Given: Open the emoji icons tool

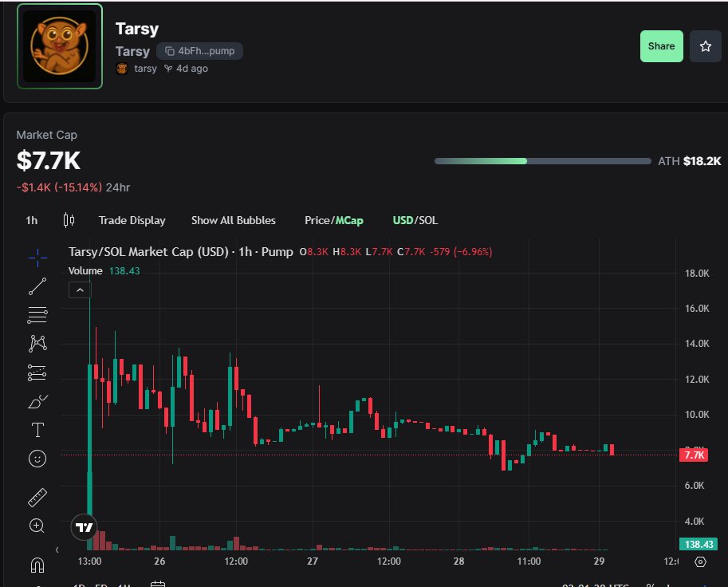Looking at the screenshot, I should pyautogui.click(x=37, y=459).
